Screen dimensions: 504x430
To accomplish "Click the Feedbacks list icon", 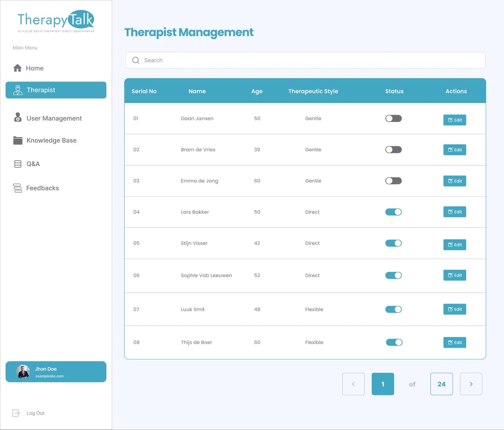I will [x=17, y=188].
